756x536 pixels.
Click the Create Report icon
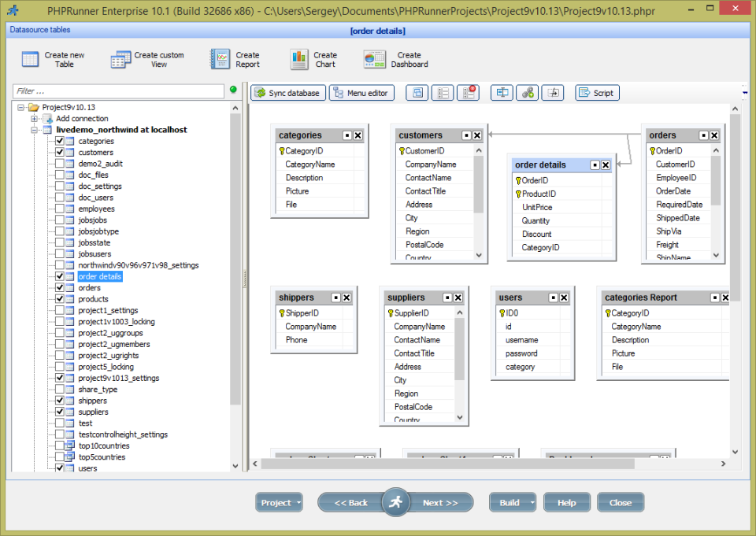(220, 59)
